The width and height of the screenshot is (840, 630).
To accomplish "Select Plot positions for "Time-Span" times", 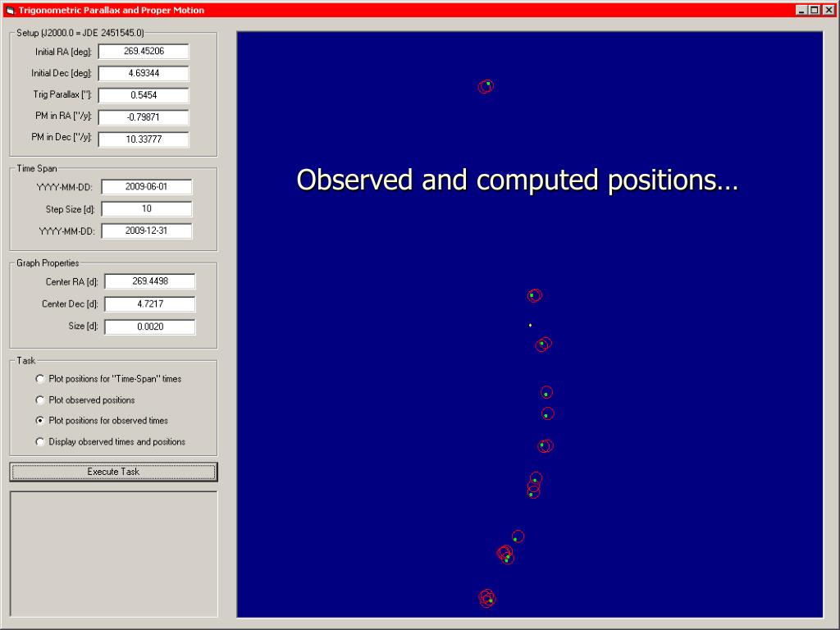I will [x=109, y=379].
